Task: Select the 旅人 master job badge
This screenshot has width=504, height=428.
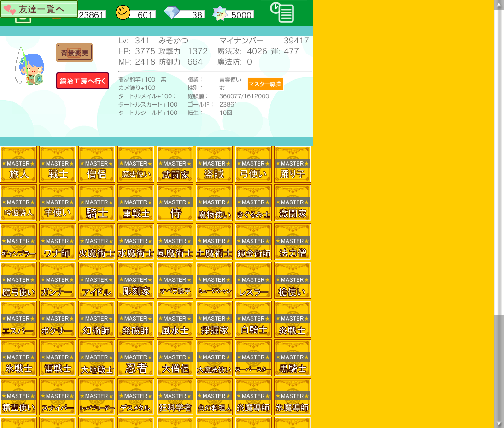Action: click(18, 164)
